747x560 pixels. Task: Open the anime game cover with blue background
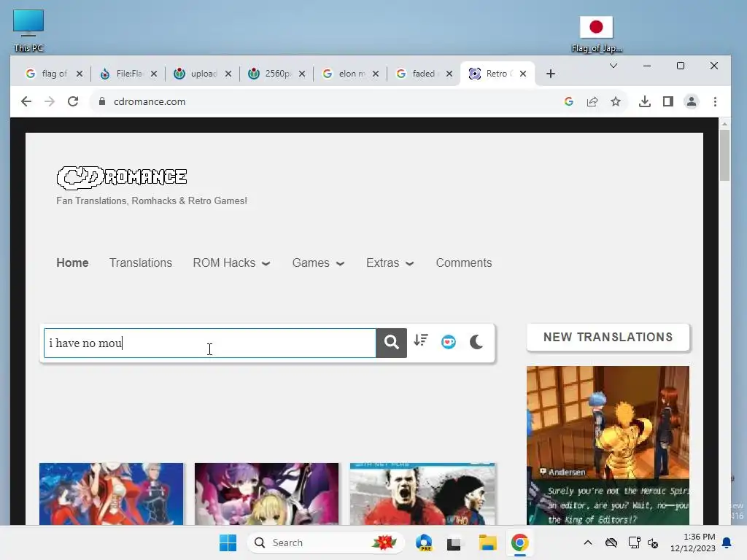(112, 494)
